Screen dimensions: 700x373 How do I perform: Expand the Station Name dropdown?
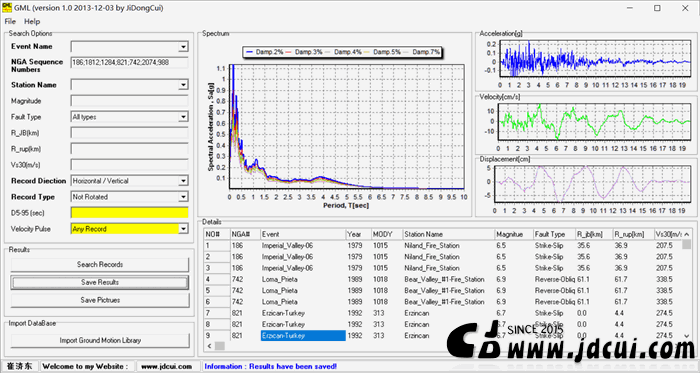(183, 85)
